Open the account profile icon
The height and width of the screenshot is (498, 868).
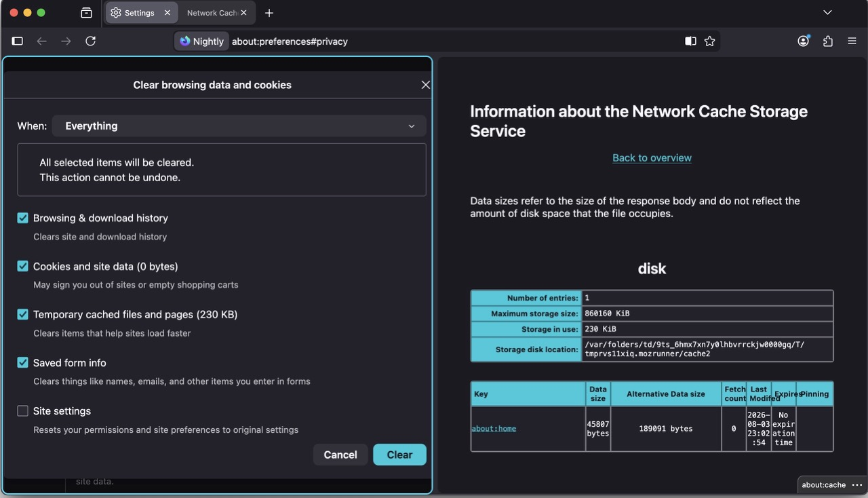pyautogui.click(x=804, y=41)
